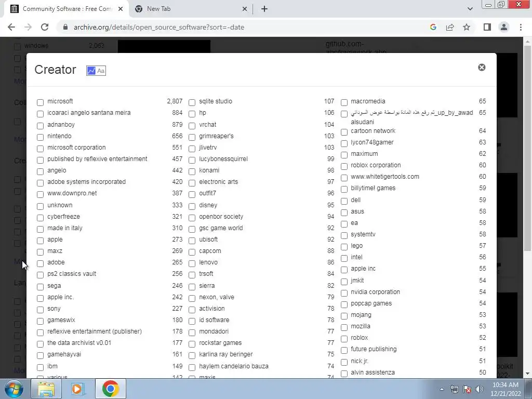The image size is (532, 399).
Task: Open the Windows Start menu
Action: [x=14, y=389]
